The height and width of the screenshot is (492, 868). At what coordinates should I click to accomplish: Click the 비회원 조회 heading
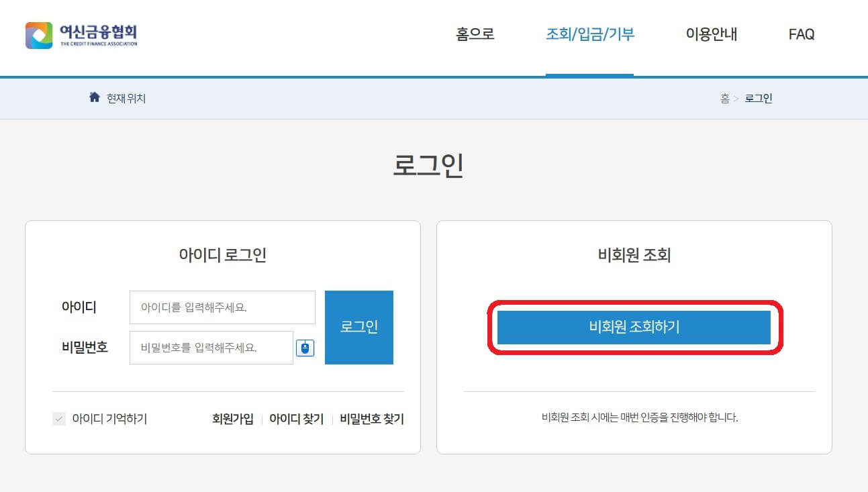coord(634,255)
